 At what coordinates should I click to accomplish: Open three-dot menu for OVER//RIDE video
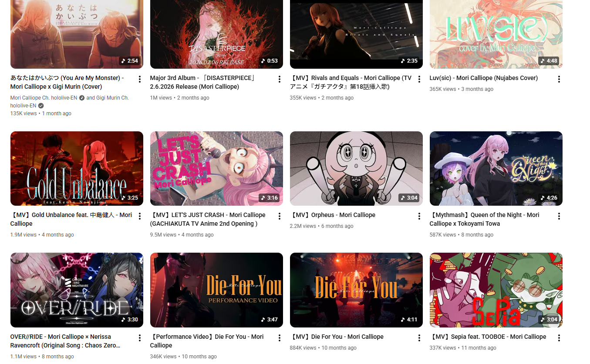tap(139, 338)
